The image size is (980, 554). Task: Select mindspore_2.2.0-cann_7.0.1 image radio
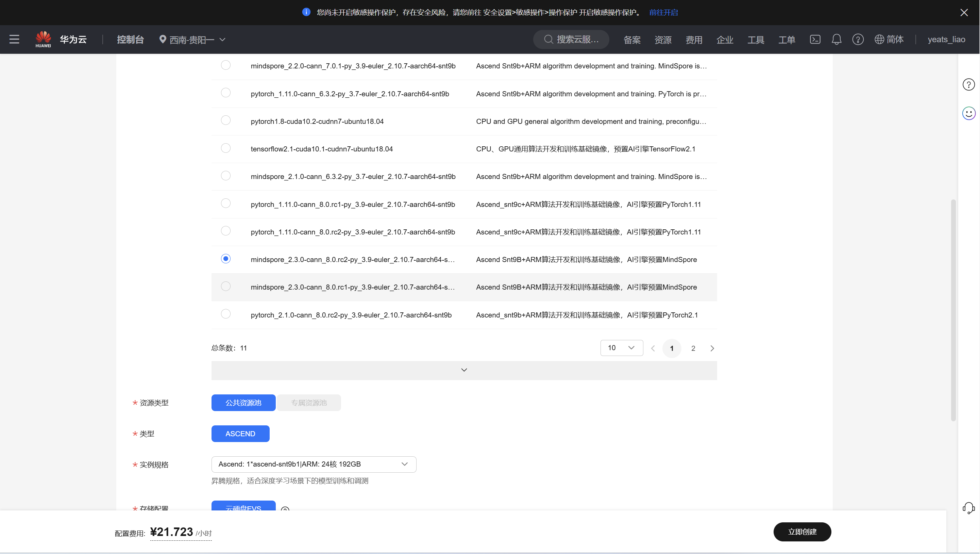tap(225, 65)
